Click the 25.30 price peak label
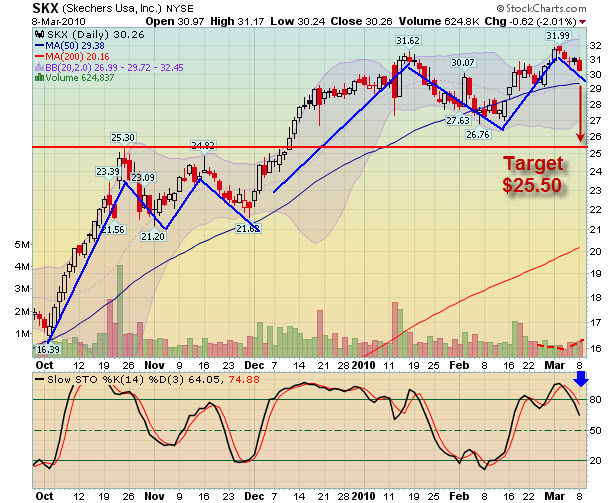The height and width of the screenshot is (503, 616). (x=123, y=138)
